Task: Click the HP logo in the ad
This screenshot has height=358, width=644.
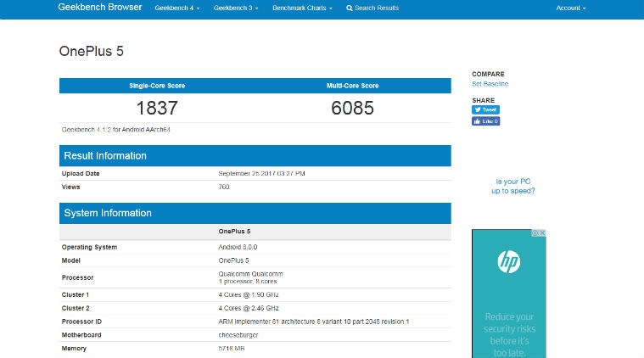Action: (x=508, y=263)
